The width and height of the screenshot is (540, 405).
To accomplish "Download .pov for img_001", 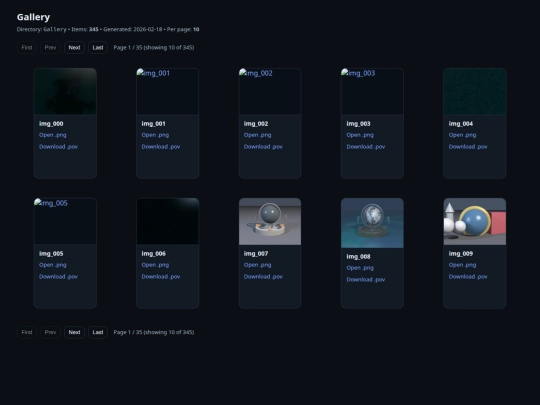I will coord(160,147).
